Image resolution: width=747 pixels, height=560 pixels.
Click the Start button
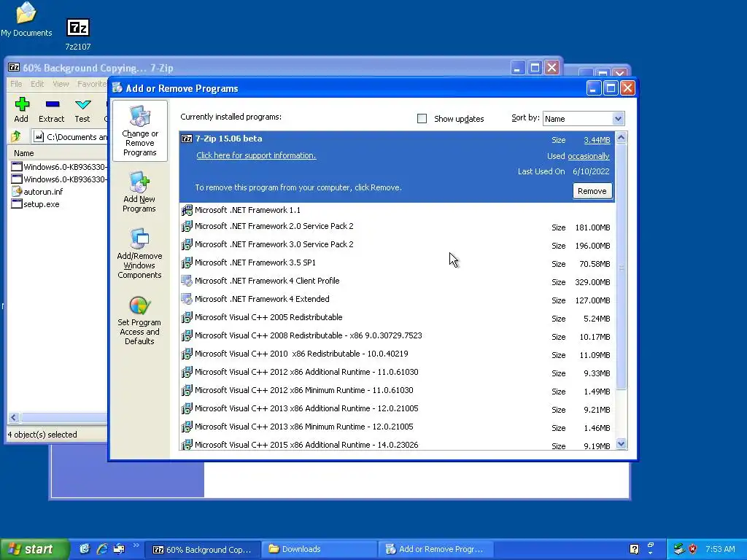(x=34, y=549)
